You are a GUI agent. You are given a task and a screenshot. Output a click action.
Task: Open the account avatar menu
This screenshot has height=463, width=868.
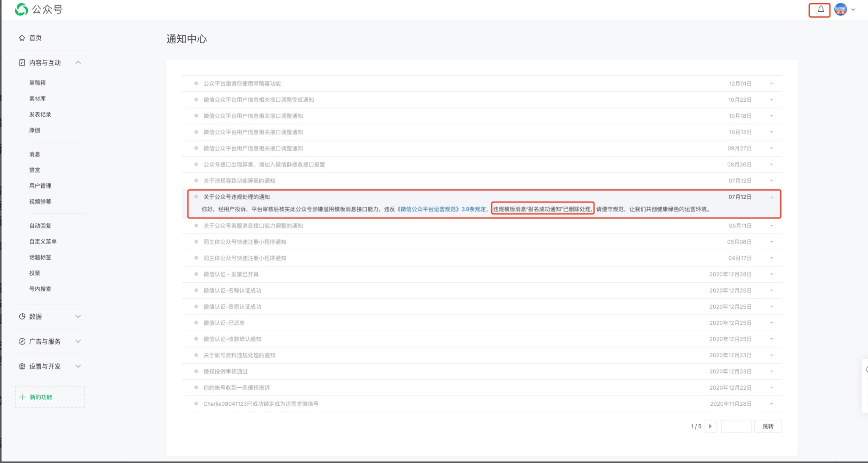(x=841, y=9)
